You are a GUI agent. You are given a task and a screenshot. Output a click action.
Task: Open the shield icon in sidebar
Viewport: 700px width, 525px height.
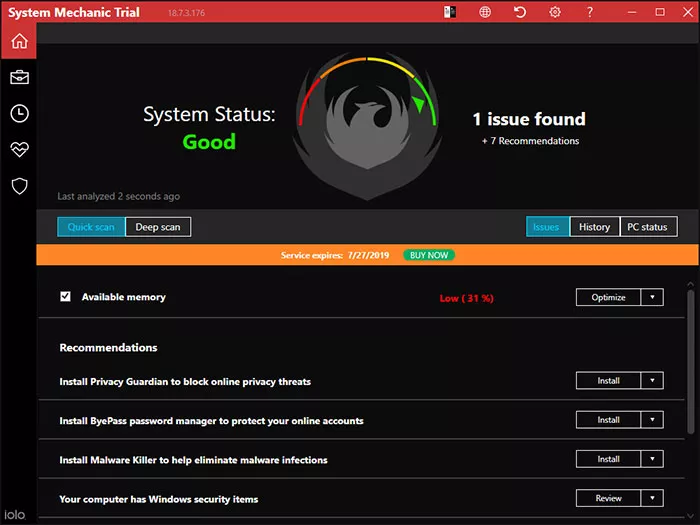pos(19,186)
